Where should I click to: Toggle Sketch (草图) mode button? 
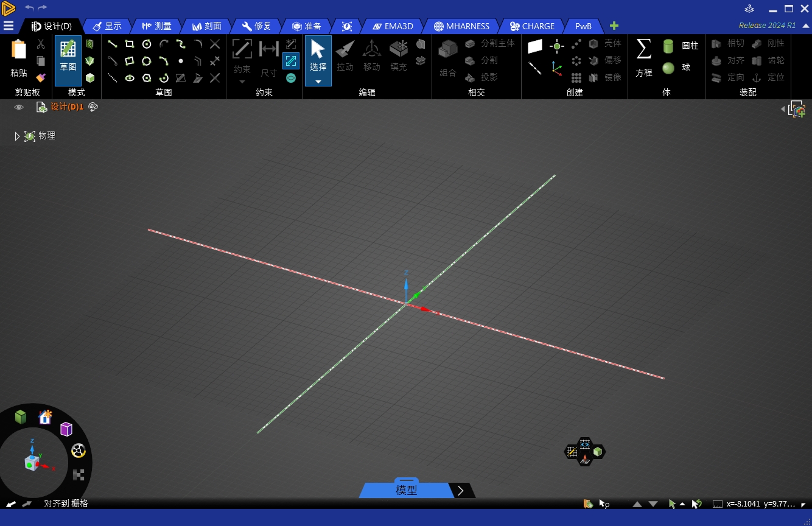pyautogui.click(x=68, y=60)
